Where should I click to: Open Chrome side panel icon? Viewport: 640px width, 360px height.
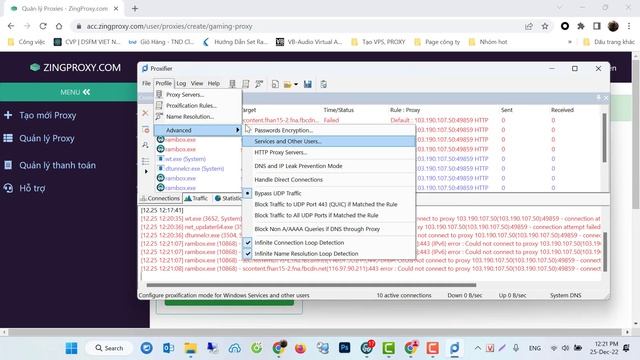tap(597, 26)
